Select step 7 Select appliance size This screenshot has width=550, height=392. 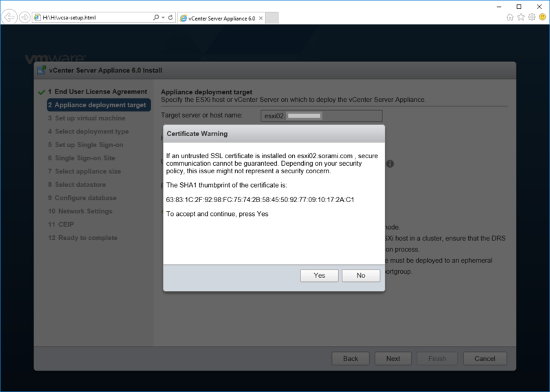(85, 172)
